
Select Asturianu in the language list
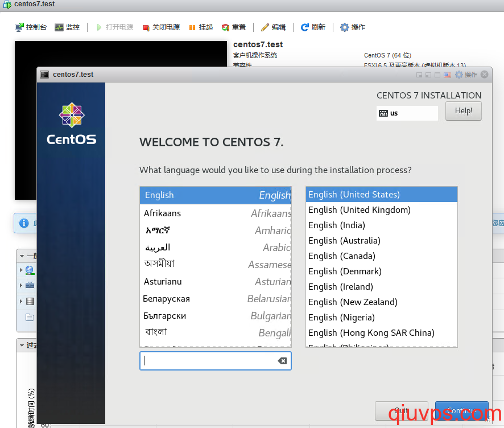[216, 282]
